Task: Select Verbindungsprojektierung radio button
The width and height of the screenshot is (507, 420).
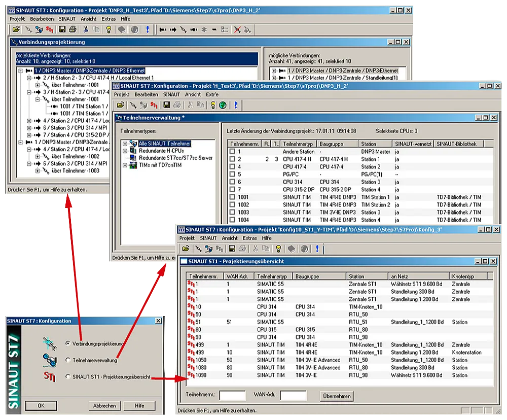Action: pos(67,343)
